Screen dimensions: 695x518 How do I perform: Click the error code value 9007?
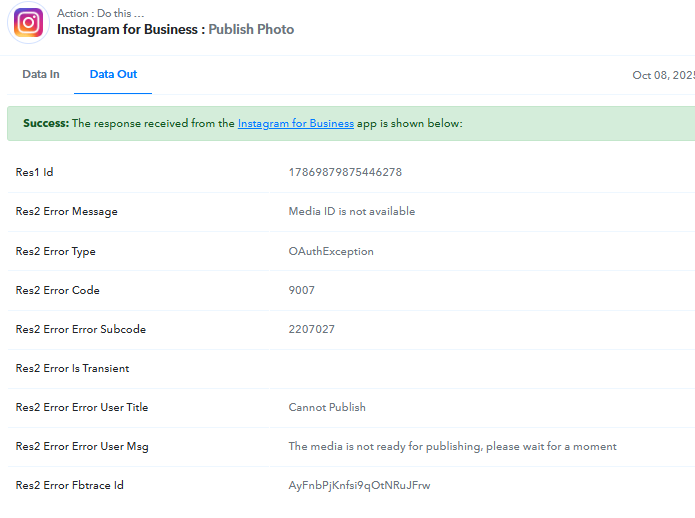(x=300, y=290)
